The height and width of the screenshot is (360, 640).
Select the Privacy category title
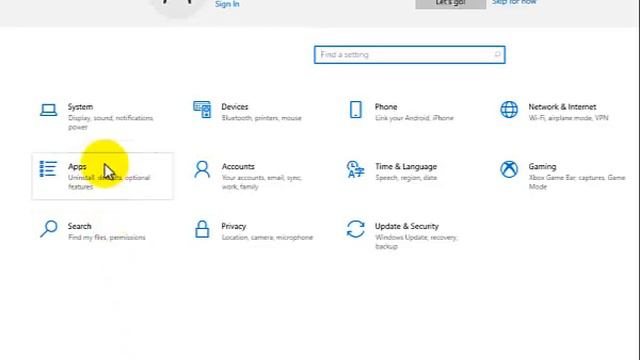tap(233, 226)
